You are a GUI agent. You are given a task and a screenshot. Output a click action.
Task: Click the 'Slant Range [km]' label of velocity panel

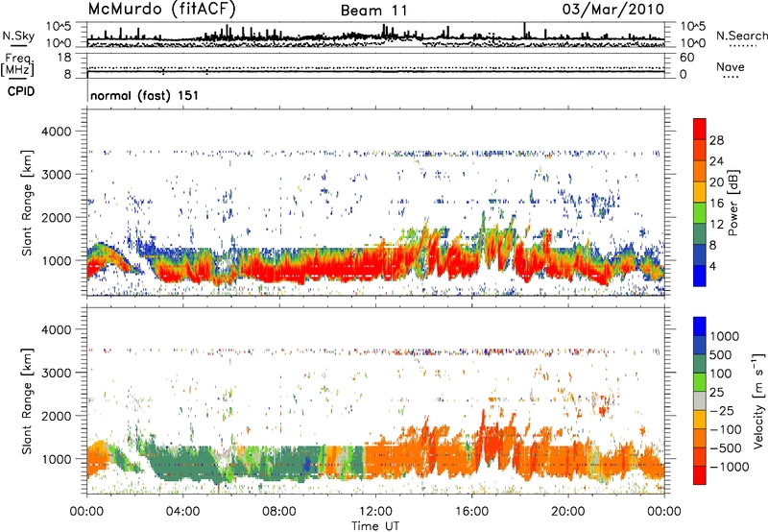27,401
